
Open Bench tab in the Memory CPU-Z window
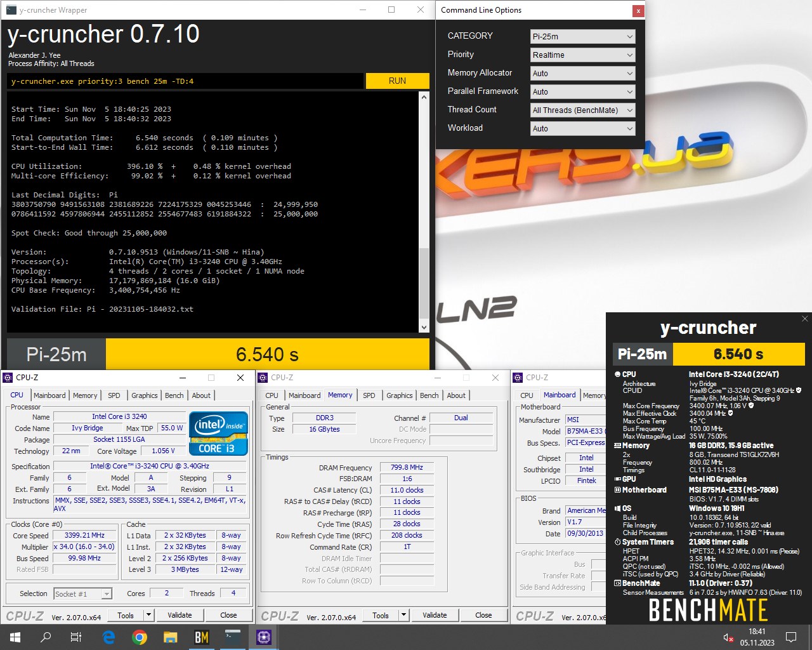tap(429, 395)
